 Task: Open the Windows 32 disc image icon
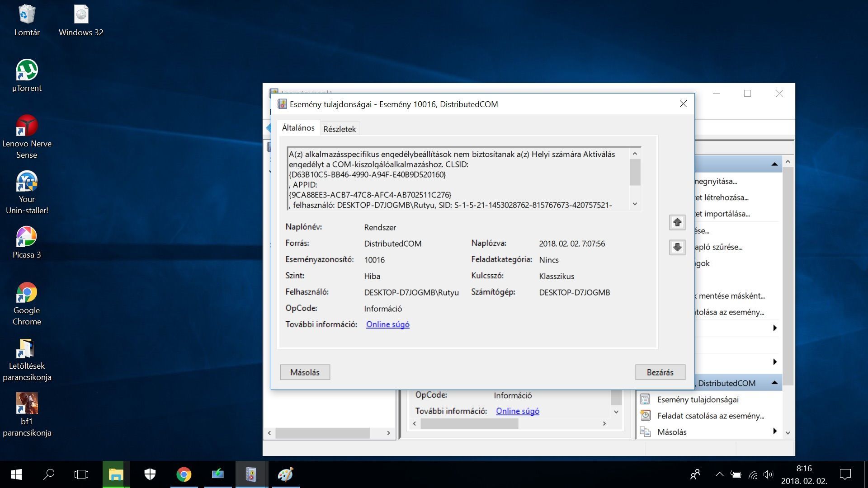pos(81,21)
